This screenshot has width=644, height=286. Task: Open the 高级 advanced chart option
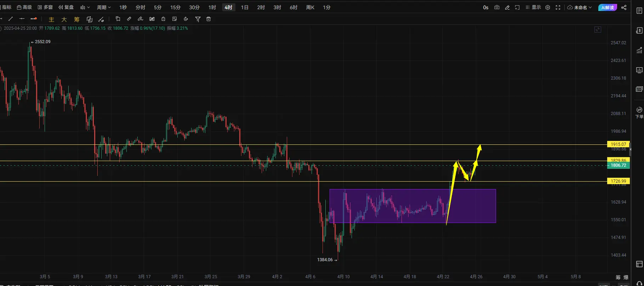click(24, 7)
